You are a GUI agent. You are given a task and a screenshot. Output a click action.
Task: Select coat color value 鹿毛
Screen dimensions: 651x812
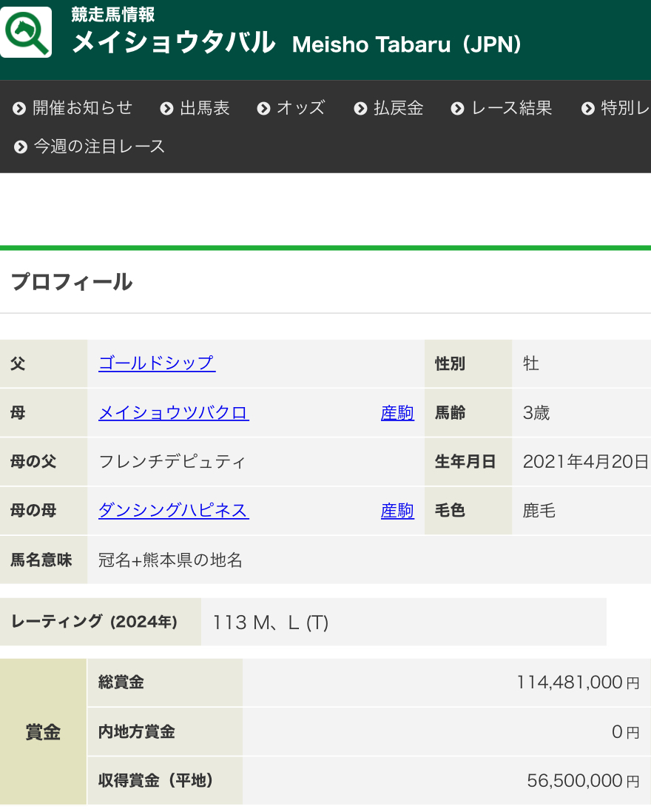(539, 511)
